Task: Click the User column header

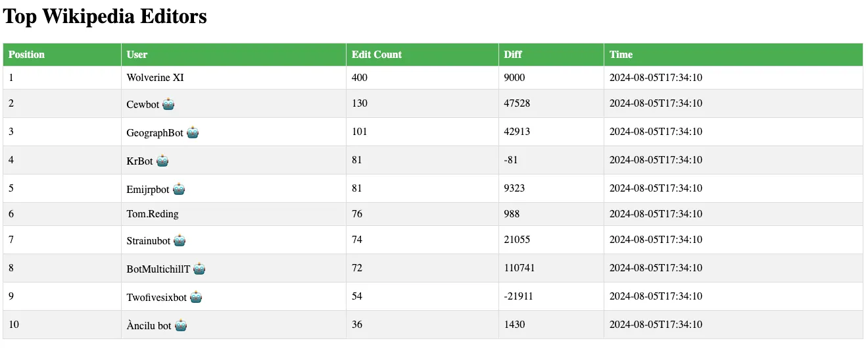Action: point(137,55)
